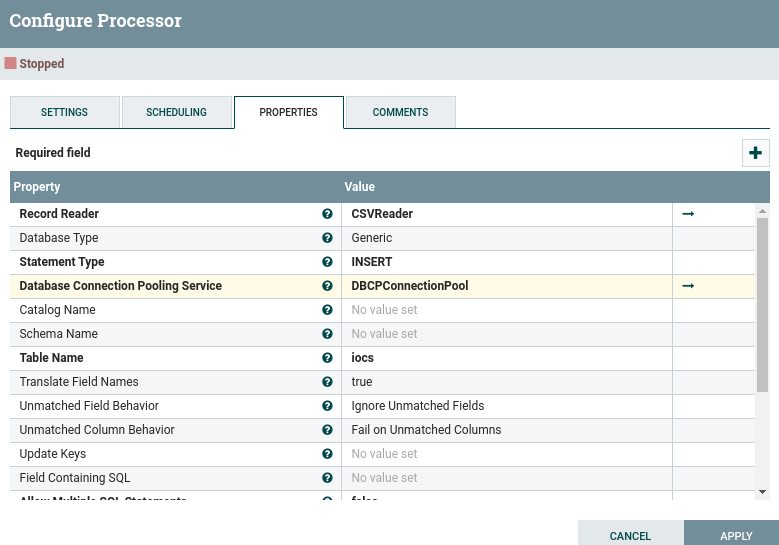This screenshot has width=779, height=545.
Task: Click help icon for Record Reader
Action: tap(327, 214)
